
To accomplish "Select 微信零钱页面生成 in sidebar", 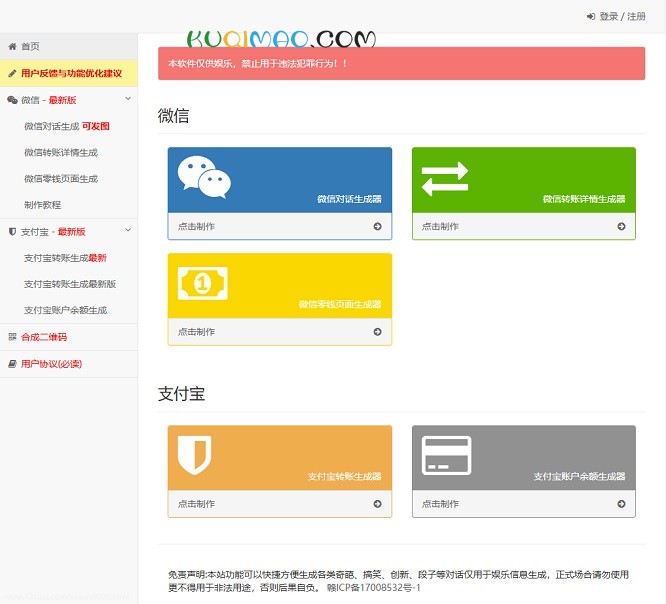I will (68, 179).
